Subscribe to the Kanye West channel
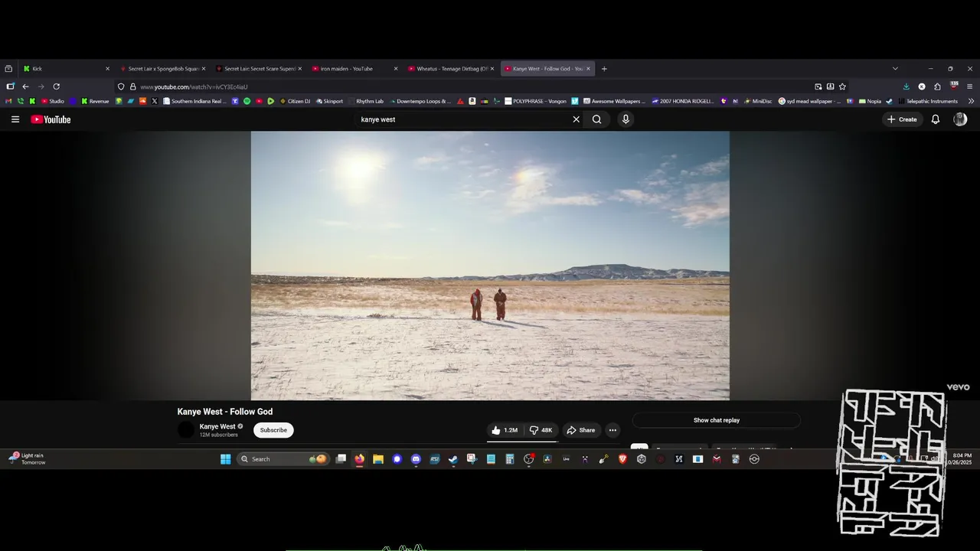 click(x=273, y=430)
